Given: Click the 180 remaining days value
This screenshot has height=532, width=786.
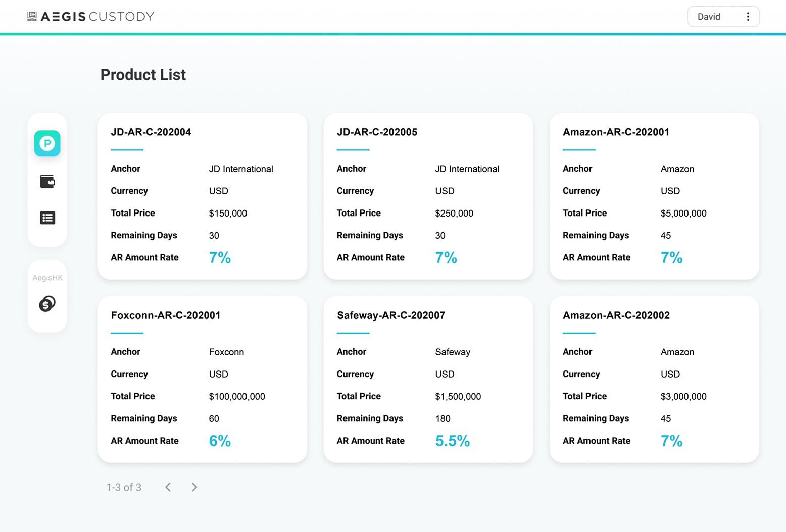Looking at the screenshot, I should click(x=443, y=419).
